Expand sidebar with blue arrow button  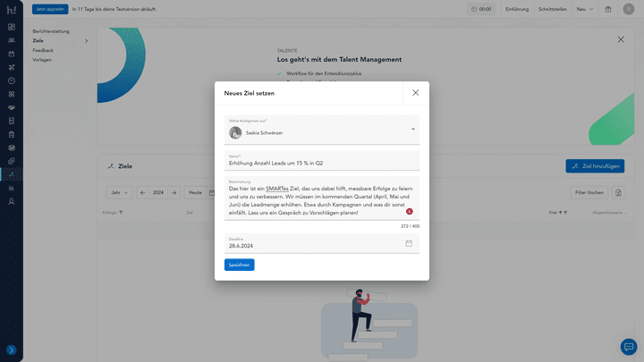12,349
